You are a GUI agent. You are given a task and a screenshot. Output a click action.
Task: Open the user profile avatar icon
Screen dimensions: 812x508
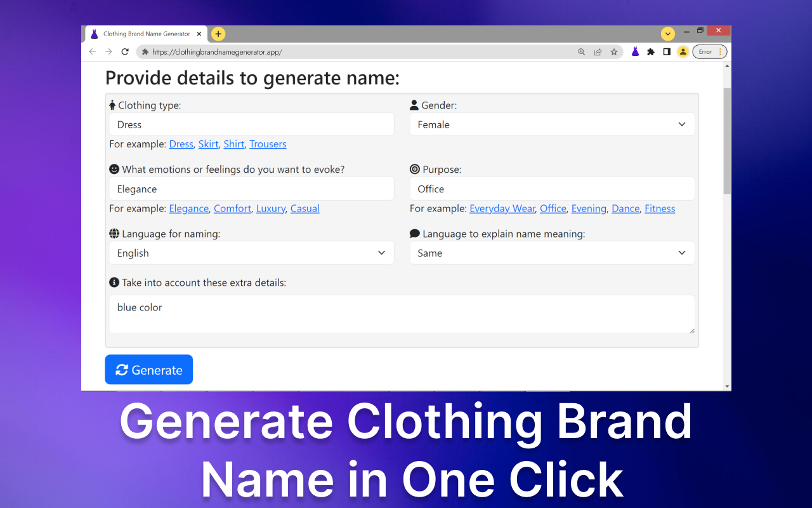pyautogui.click(x=683, y=52)
